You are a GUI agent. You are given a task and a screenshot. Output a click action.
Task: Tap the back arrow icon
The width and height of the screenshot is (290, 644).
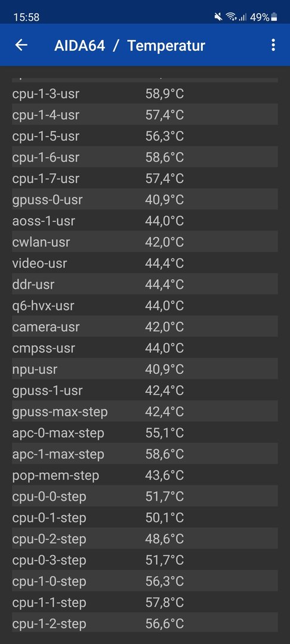tap(21, 45)
